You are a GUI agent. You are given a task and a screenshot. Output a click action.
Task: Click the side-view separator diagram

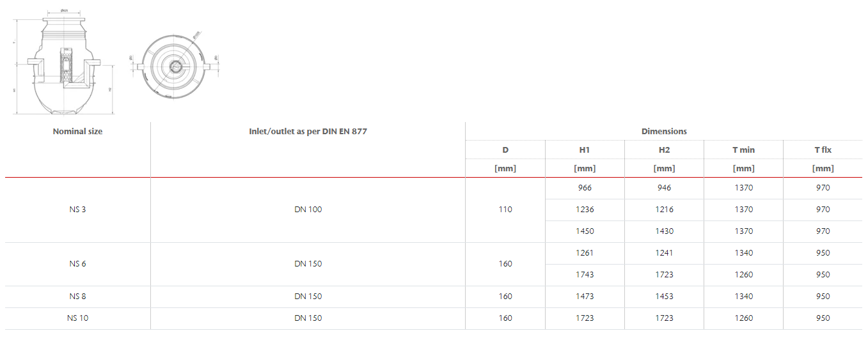click(64, 64)
